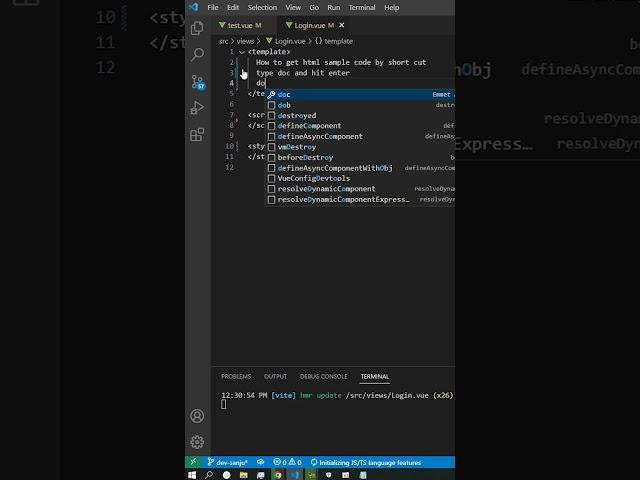This screenshot has width=640, height=480.
Task: Open the Terminal menu
Action: coord(362,7)
